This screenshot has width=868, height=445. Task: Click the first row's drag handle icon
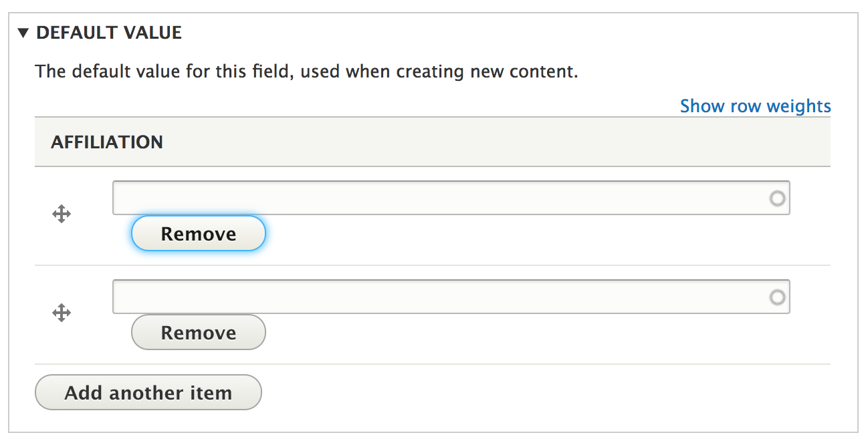pyautogui.click(x=62, y=214)
